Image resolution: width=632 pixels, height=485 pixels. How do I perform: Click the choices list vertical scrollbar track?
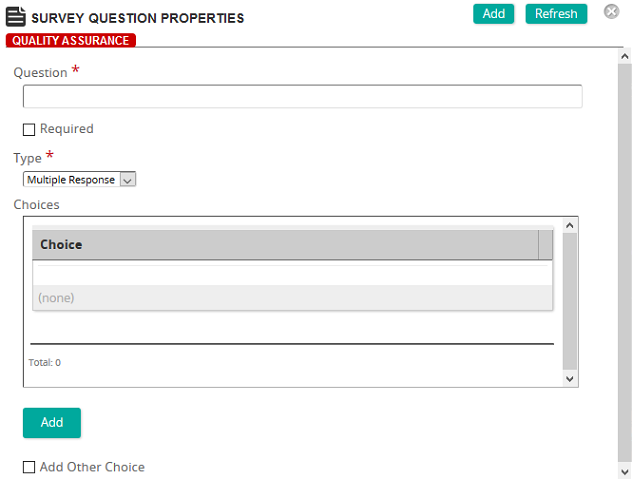tap(570, 302)
